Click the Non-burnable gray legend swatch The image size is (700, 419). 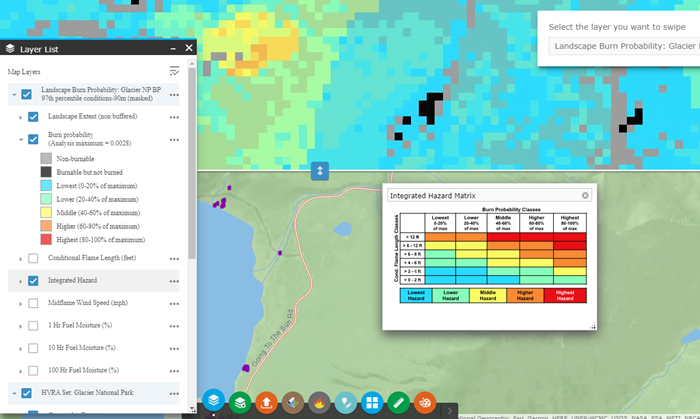[x=46, y=158]
